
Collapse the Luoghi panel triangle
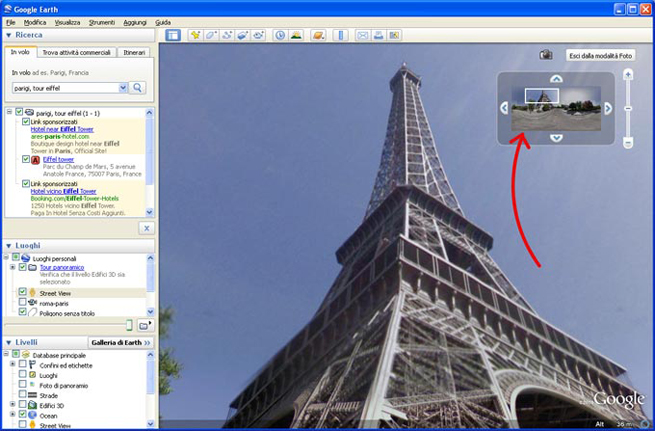(8, 246)
